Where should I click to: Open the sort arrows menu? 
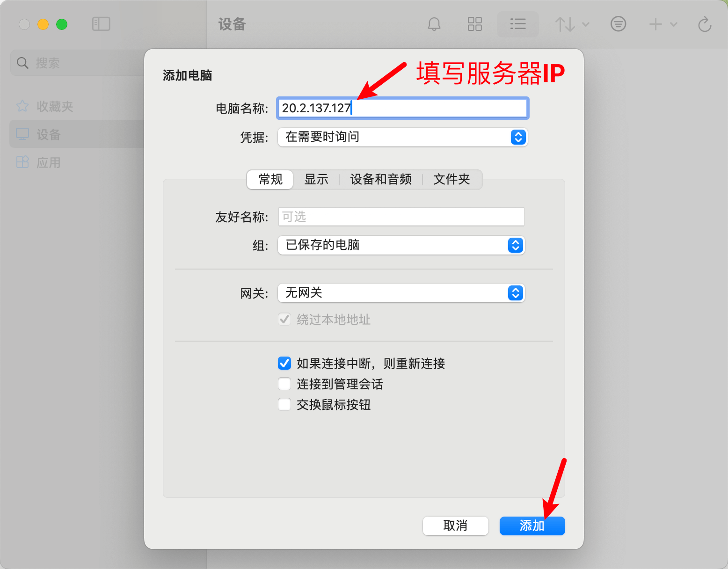(572, 24)
